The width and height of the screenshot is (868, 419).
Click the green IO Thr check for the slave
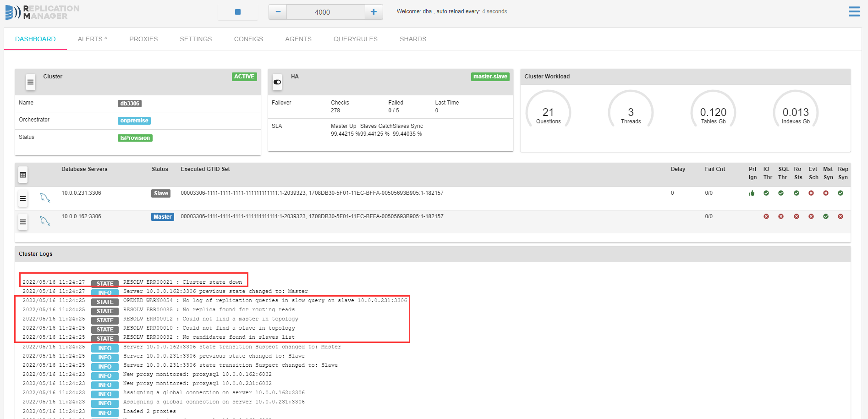point(766,193)
